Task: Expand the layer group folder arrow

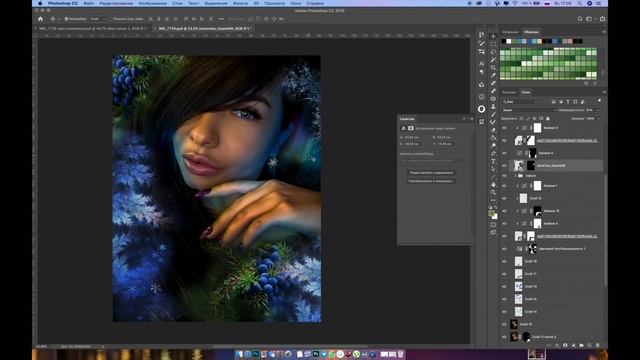Action: (516, 176)
